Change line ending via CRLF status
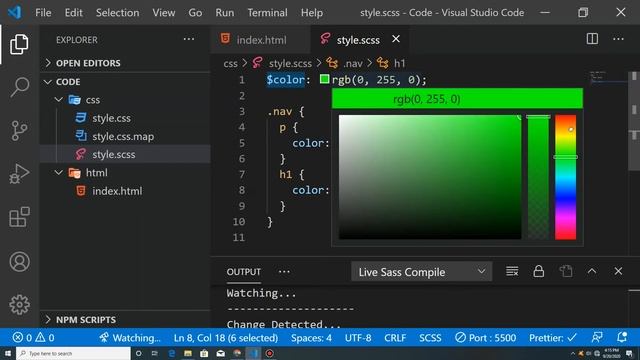The width and height of the screenshot is (640, 360). 395,338
